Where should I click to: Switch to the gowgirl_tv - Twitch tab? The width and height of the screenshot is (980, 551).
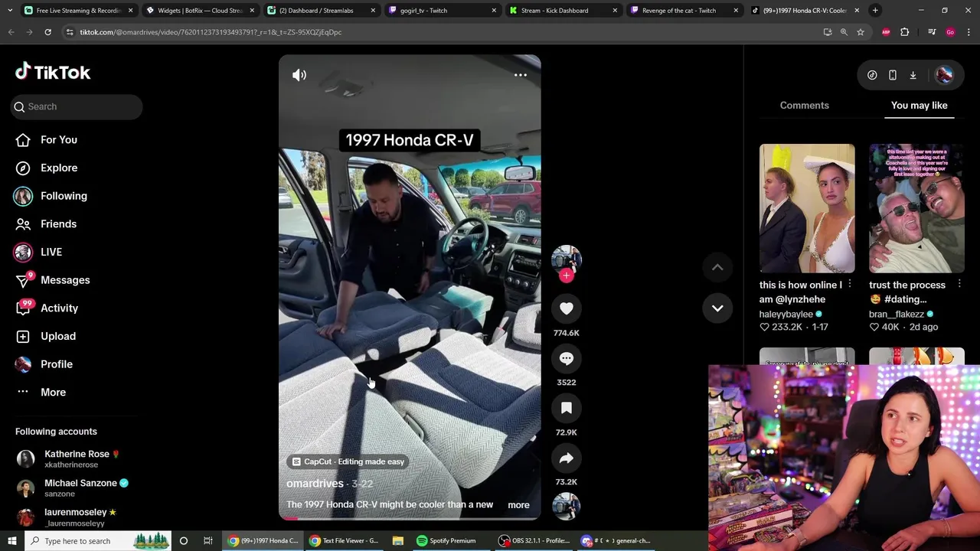pyautogui.click(x=440, y=11)
